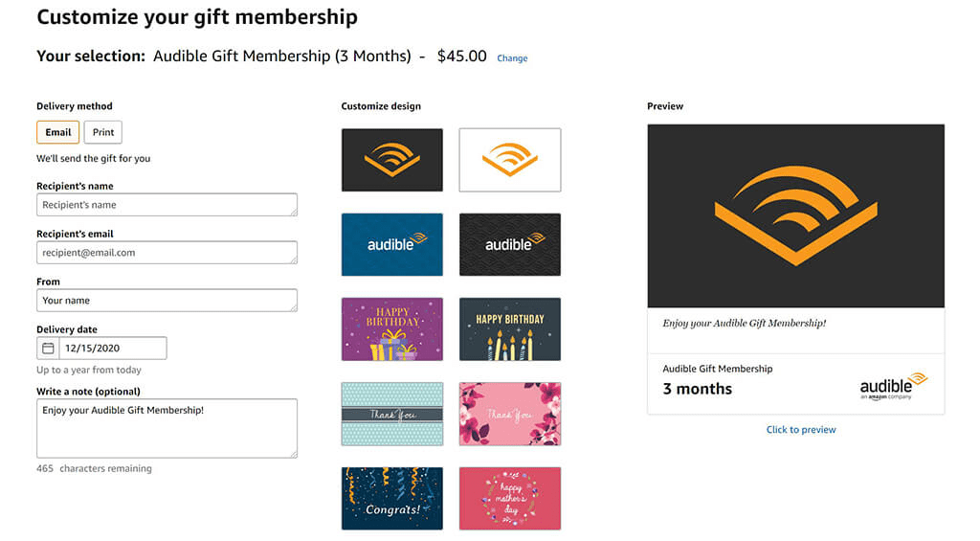Click the Recipient's email input
The image size is (980, 541).
(x=167, y=253)
